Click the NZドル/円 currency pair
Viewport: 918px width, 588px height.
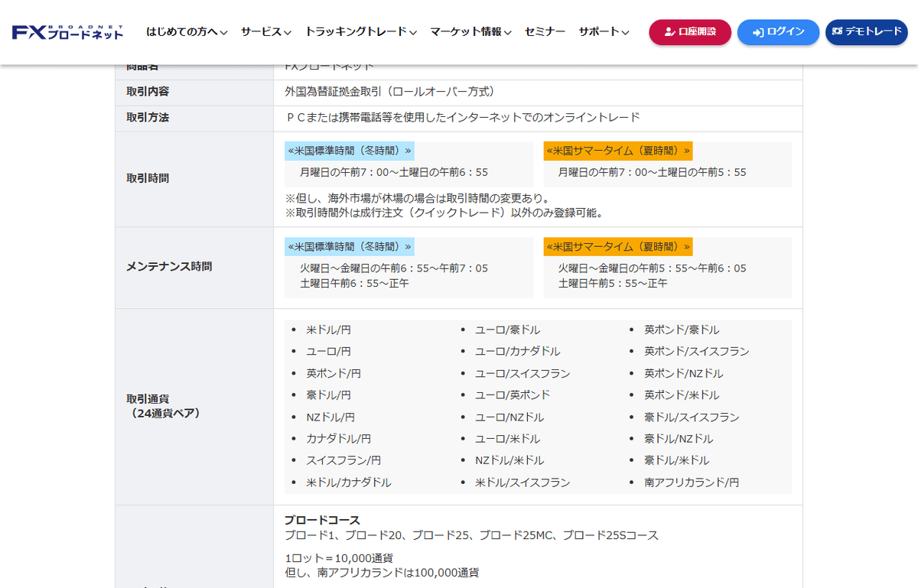tap(330, 417)
